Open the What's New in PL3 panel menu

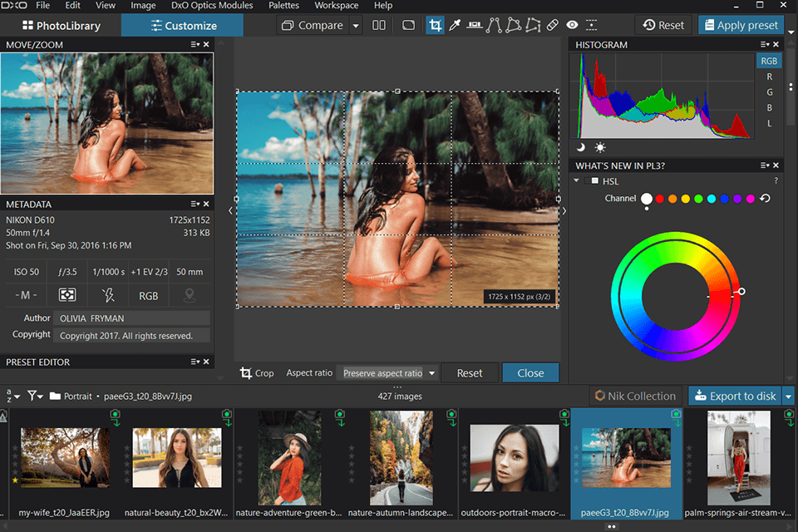pos(765,165)
